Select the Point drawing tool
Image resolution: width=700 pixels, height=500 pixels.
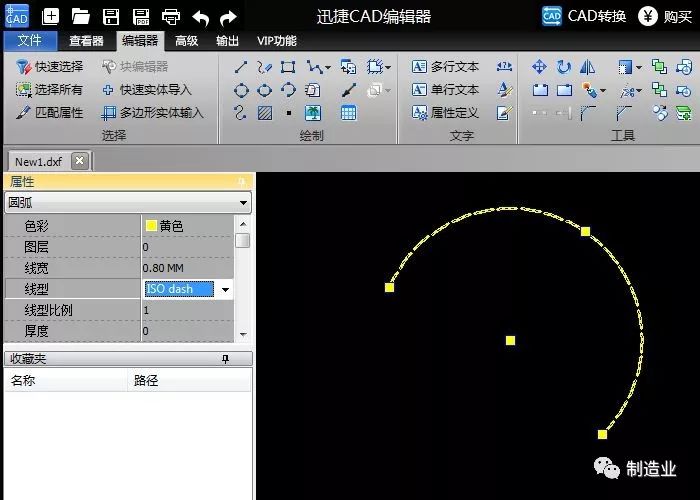(x=289, y=113)
